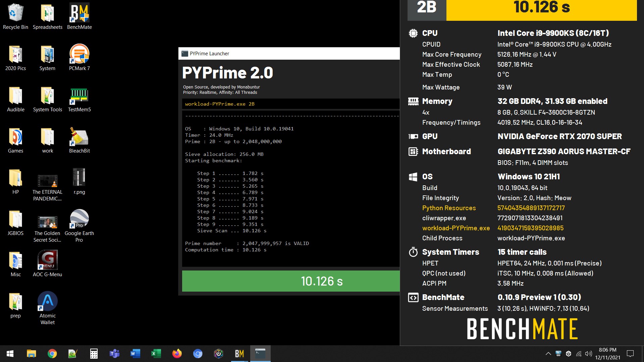Screen dimensions: 644x362
Task: Click the 15 timer calls value
Action: [522, 252]
